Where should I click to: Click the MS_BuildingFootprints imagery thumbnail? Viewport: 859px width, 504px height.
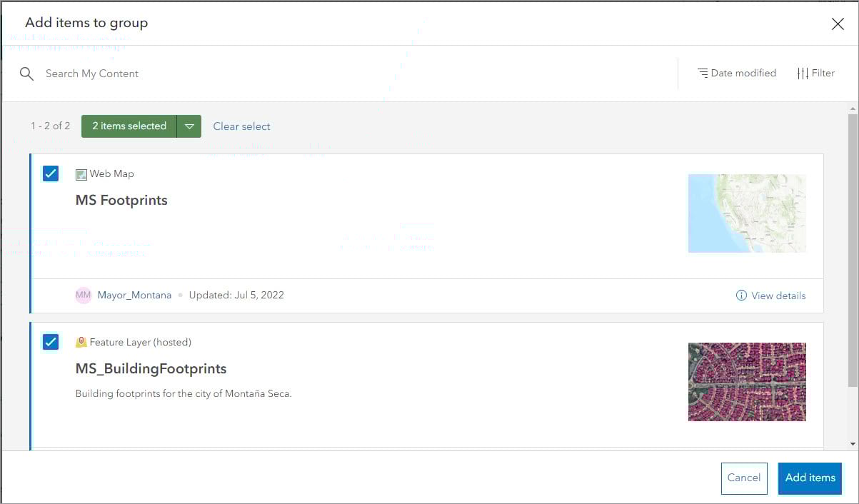747,382
